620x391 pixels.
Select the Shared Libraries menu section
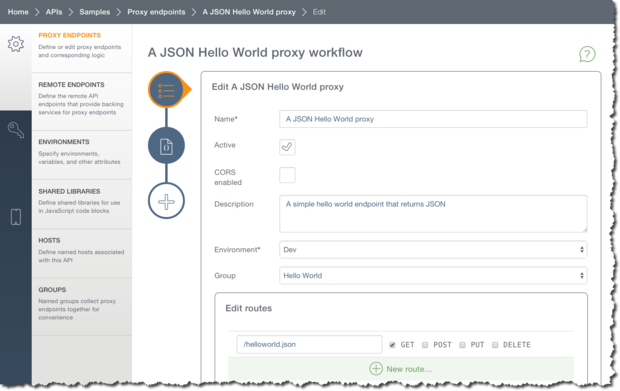[x=82, y=204]
